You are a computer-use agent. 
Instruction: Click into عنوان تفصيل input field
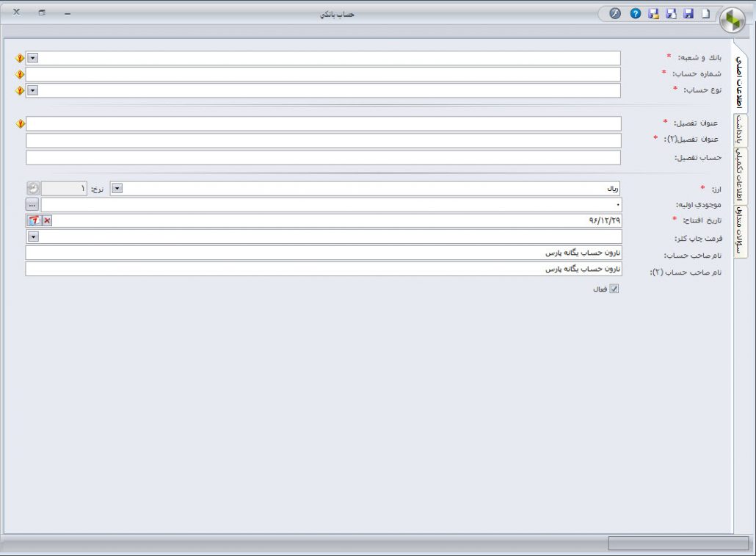pos(324,123)
